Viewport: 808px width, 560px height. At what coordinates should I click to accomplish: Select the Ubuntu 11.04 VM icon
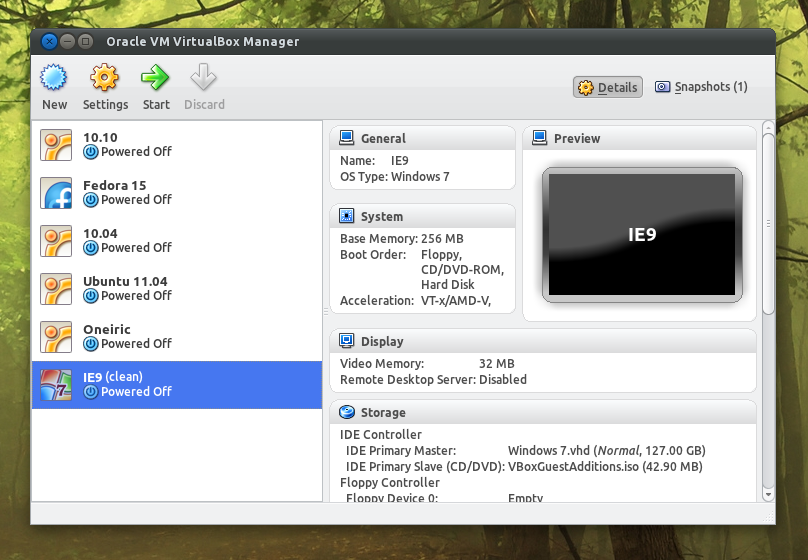[56, 289]
